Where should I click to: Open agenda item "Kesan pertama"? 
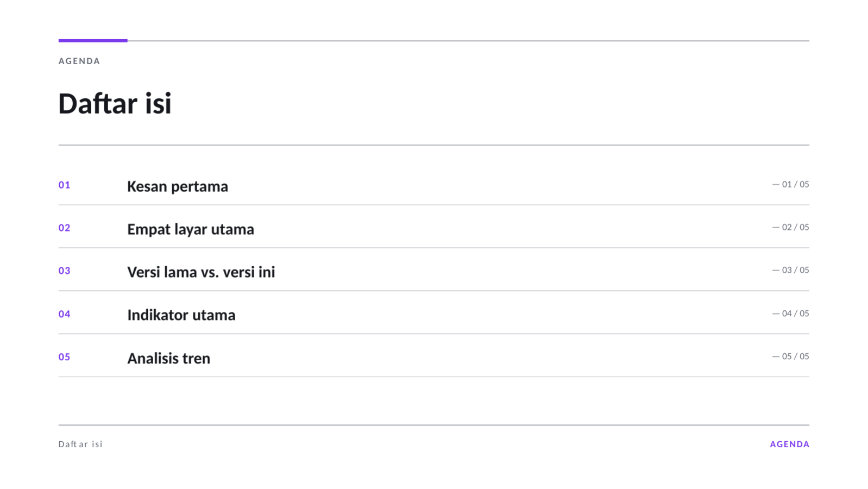(178, 186)
